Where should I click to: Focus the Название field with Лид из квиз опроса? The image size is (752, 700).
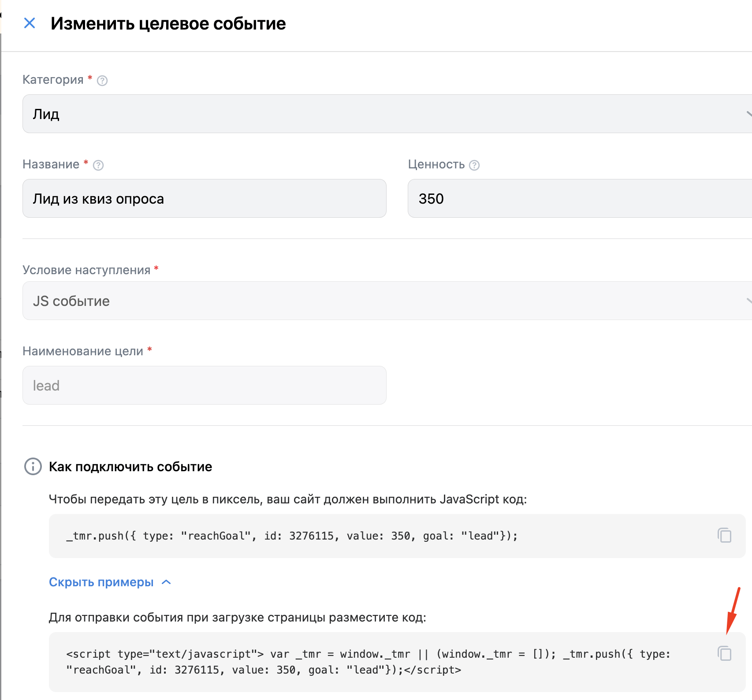tap(205, 198)
